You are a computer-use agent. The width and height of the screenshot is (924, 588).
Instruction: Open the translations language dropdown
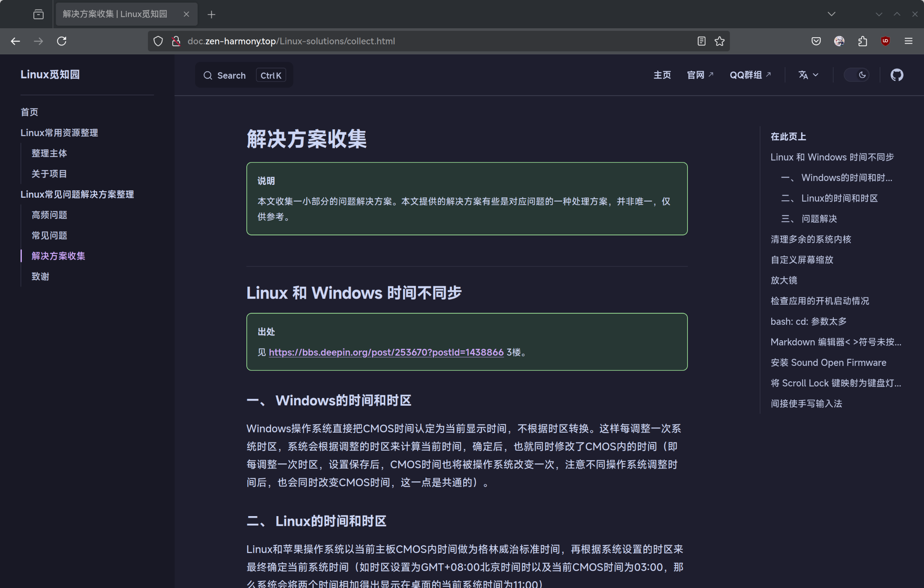[x=808, y=75]
